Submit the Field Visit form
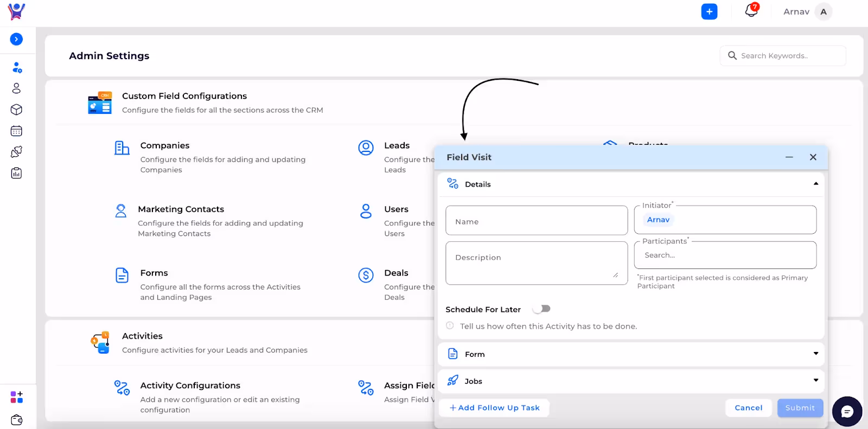This screenshot has width=868, height=429. click(x=800, y=408)
